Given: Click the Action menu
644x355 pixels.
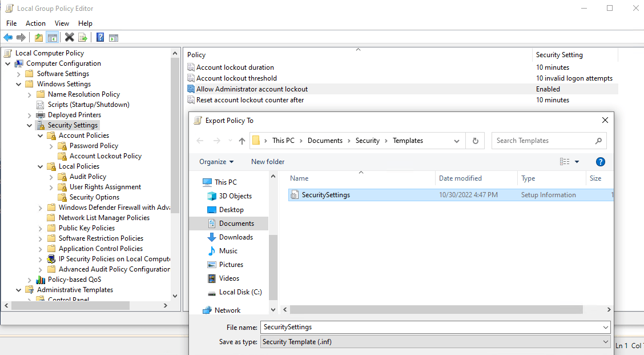Looking at the screenshot, I should 35,23.
